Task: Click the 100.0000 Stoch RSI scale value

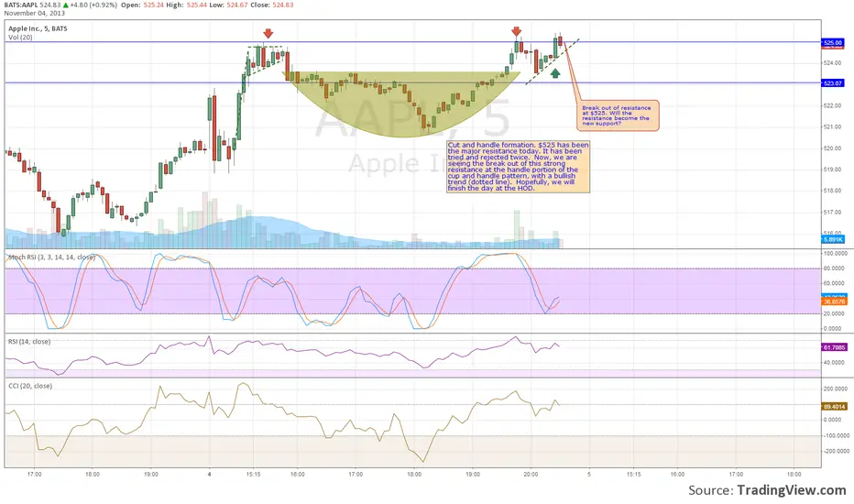Action: (x=836, y=253)
